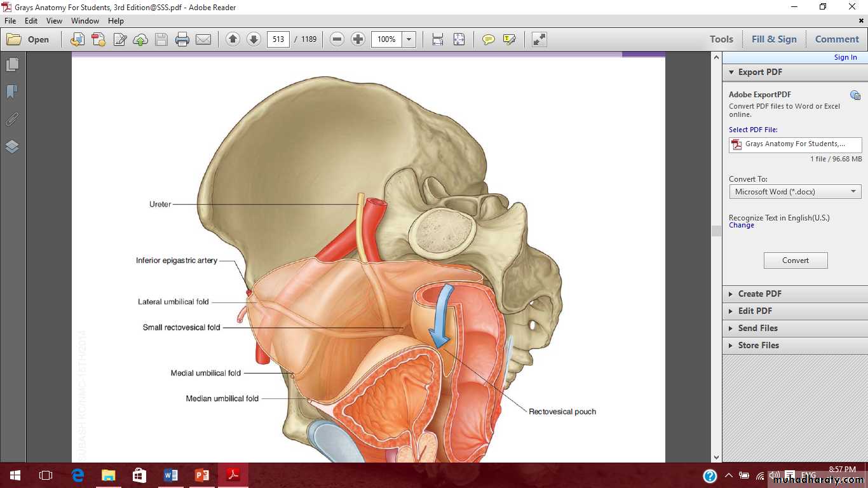Click the Change language link

click(x=741, y=226)
